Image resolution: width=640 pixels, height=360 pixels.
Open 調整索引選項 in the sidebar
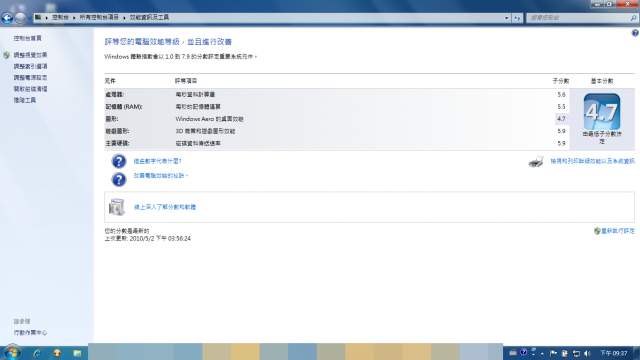click(x=30, y=66)
